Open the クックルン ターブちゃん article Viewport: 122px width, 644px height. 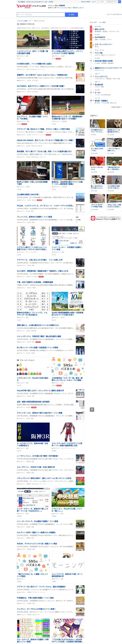pos(36,609)
